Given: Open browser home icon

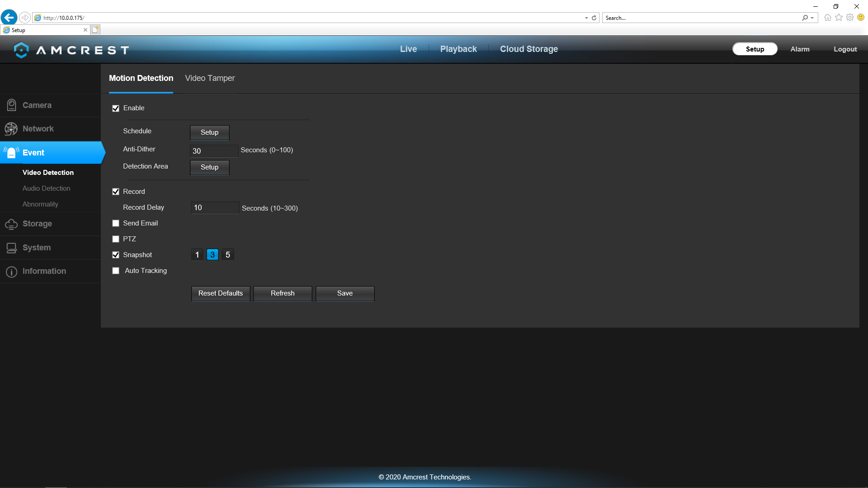Looking at the screenshot, I should (827, 18).
